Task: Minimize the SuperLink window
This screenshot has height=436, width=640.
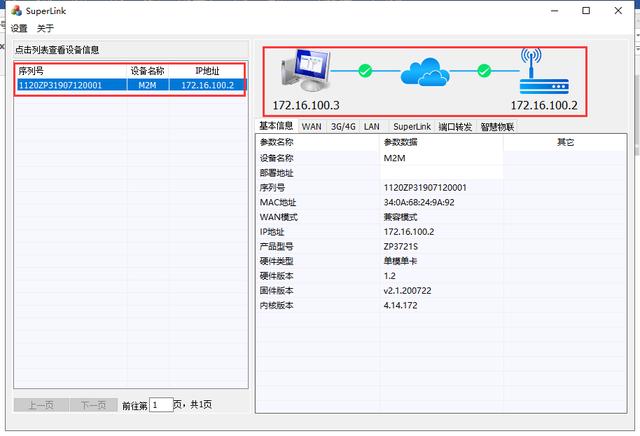Action: [x=554, y=11]
